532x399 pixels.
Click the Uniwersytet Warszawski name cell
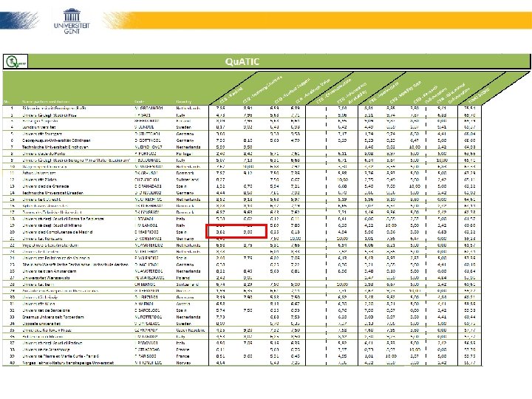[46, 278]
